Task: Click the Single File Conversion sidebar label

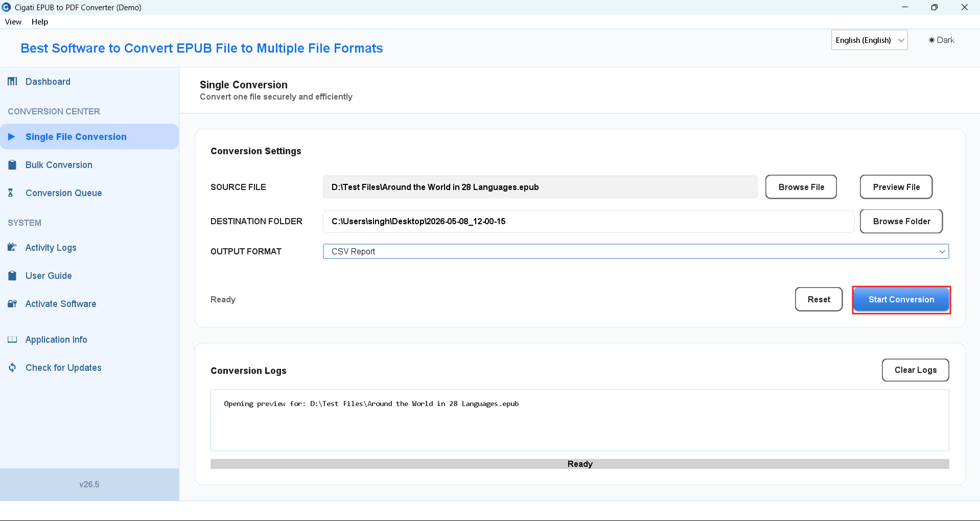Action: (76, 137)
